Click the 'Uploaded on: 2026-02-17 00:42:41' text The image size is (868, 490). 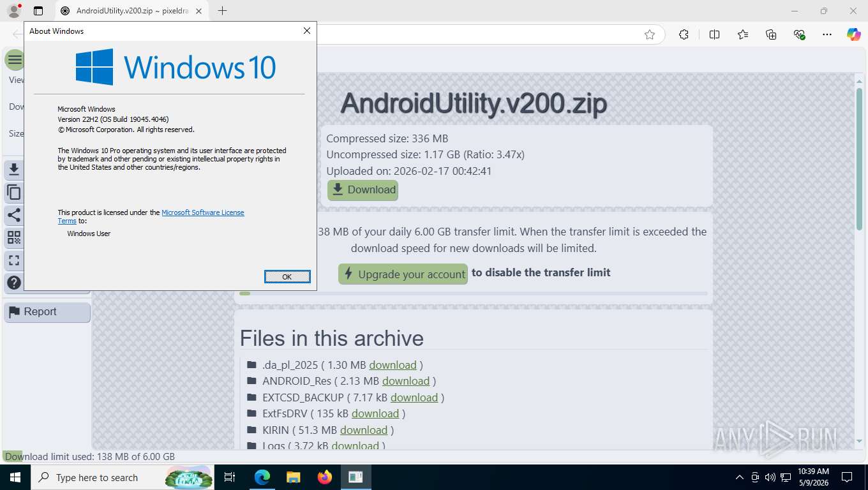(x=409, y=171)
